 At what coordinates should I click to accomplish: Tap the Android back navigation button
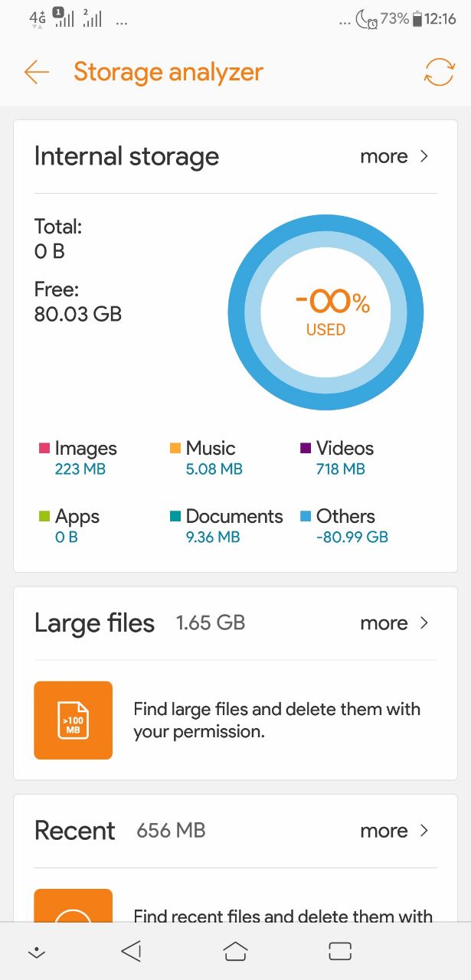pos(132,951)
